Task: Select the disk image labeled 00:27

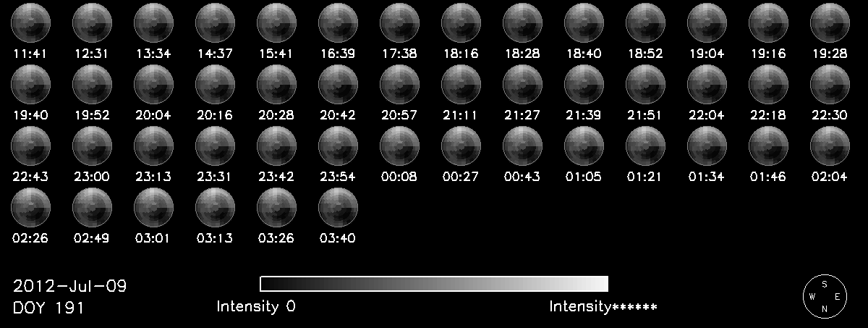Action: (461, 145)
